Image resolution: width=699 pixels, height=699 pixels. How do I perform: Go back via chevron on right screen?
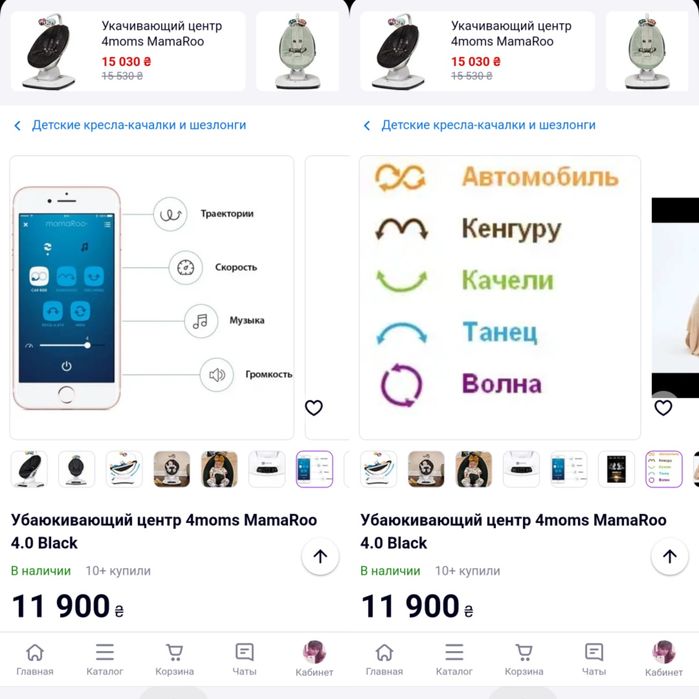tap(367, 126)
